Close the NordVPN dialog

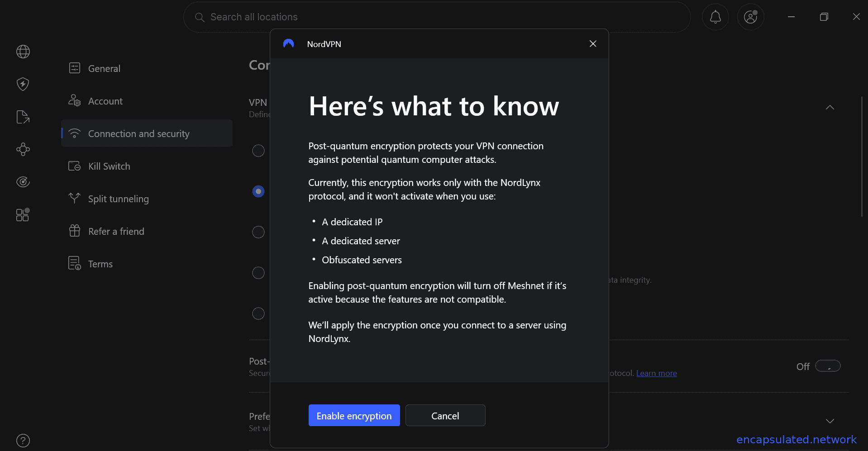[593, 44]
